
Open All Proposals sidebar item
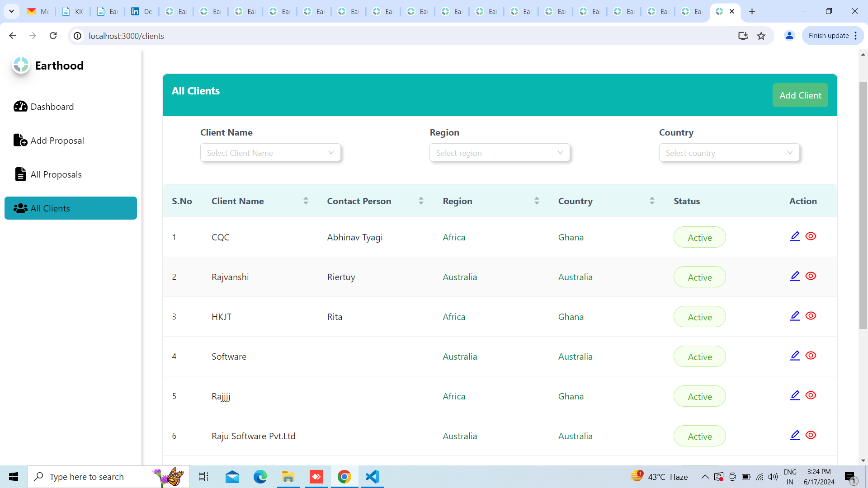click(x=56, y=174)
